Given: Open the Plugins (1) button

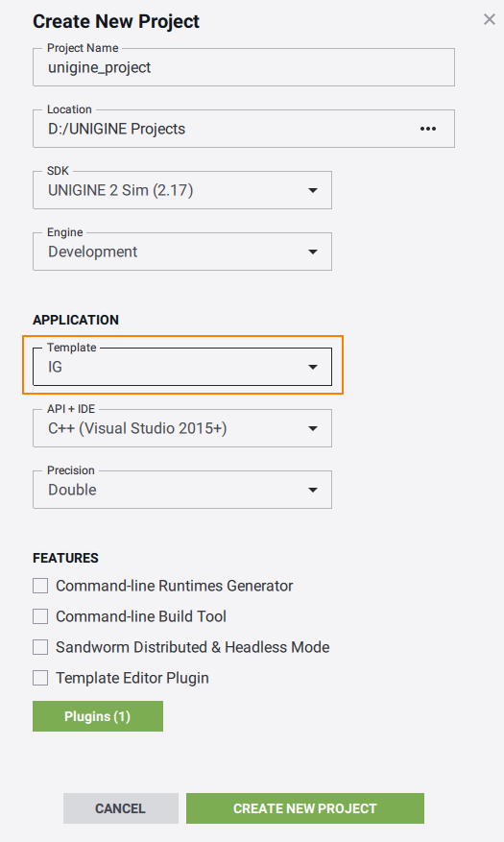Looking at the screenshot, I should [98, 716].
